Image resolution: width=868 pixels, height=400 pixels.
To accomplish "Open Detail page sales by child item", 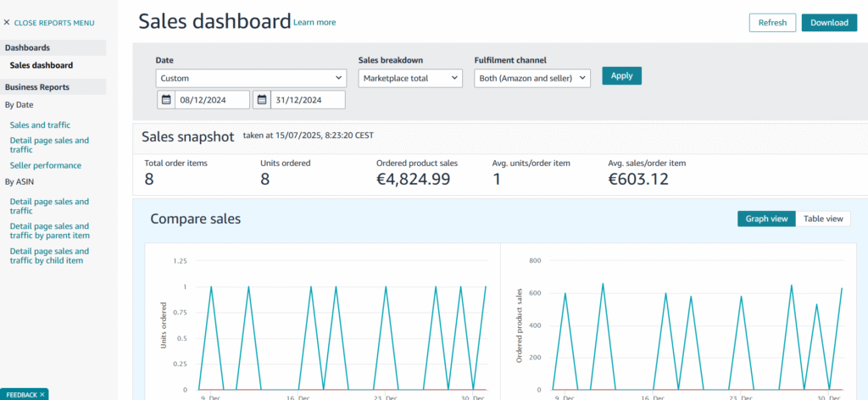I will pyautogui.click(x=49, y=256).
